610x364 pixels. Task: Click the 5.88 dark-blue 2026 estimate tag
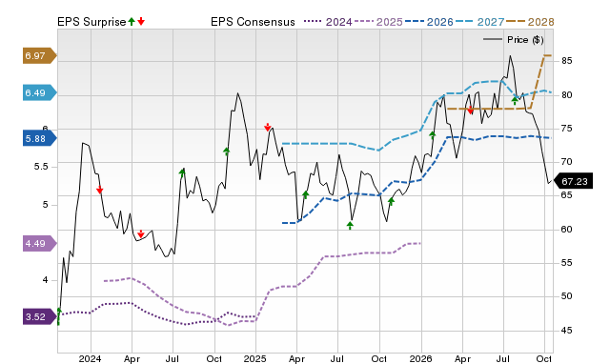(39, 139)
